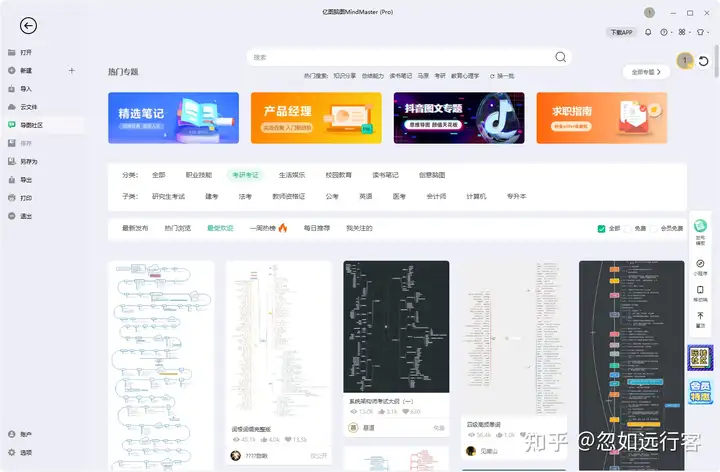Click hot search tag 读书笔记
The width and height of the screenshot is (720, 472).
pyautogui.click(x=400, y=76)
